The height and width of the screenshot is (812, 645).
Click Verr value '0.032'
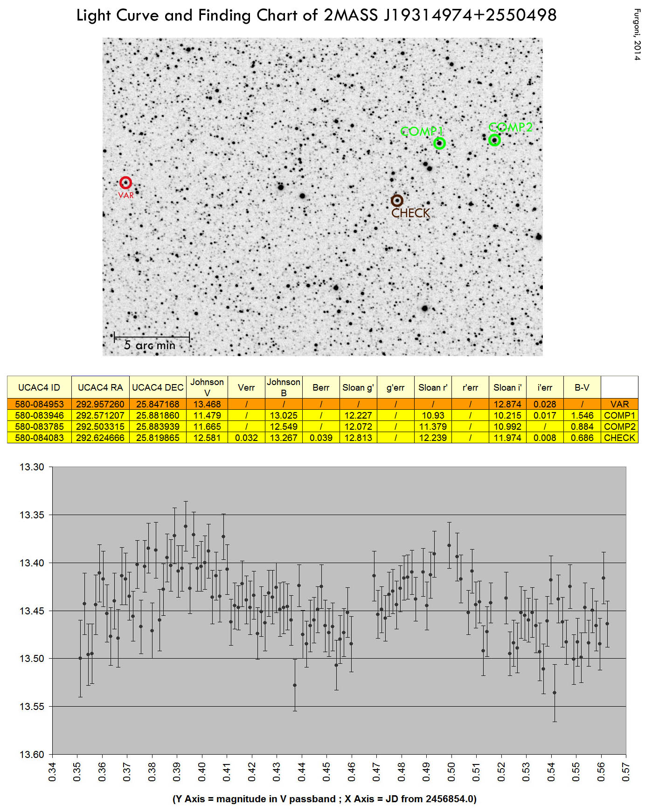click(x=246, y=438)
